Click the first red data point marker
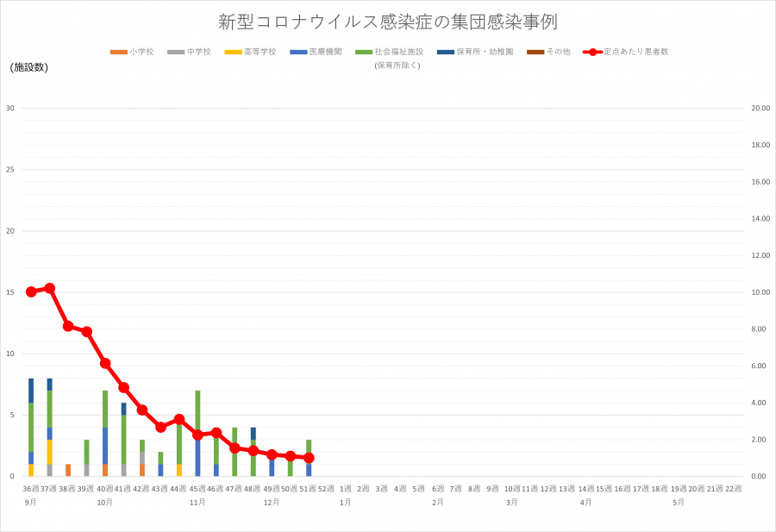This screenshot has height=532, width=776. (32, 292)
